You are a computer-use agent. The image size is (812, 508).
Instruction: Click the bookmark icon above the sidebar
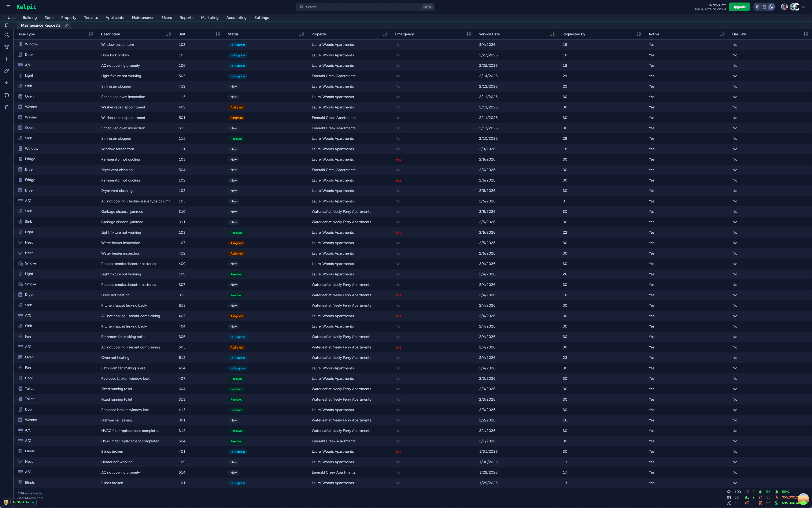[x=6, y=25]
